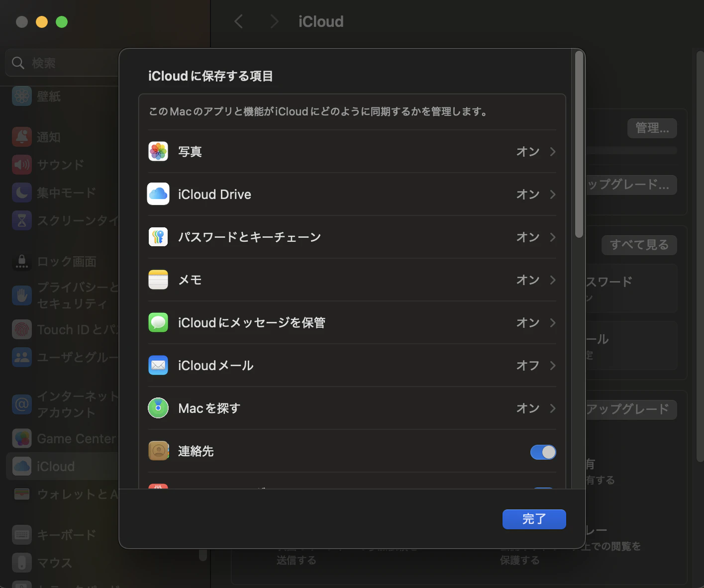Open the iCloud Mail (オフ) row chevron
The image size is (704, 588).
[552, 365]
